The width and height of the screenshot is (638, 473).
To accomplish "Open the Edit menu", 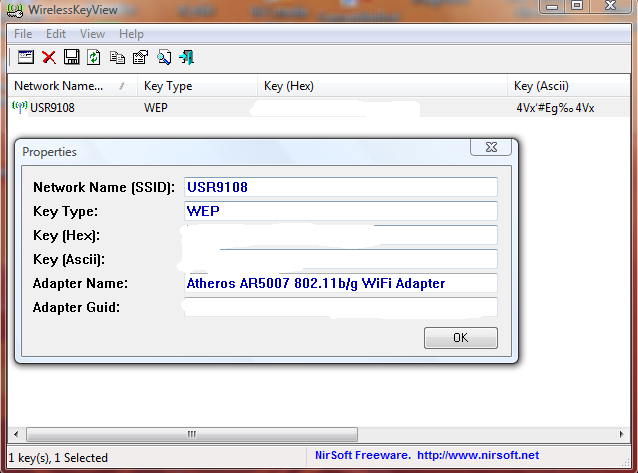I will (56, 34).
